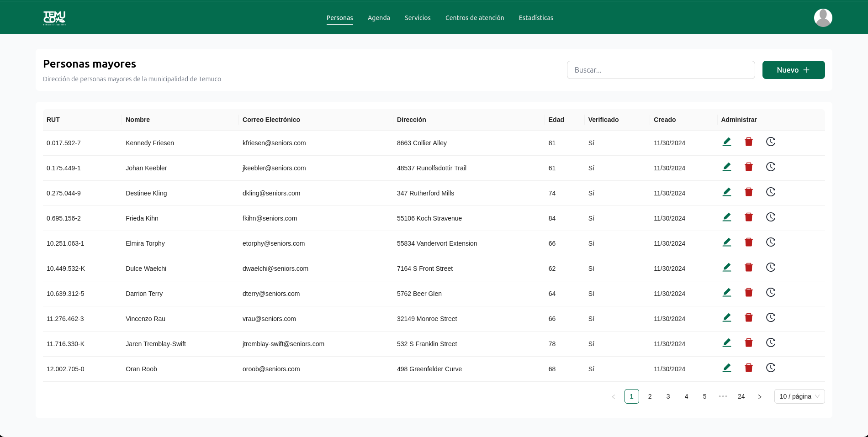This screenshot has width=868, height=437.
Task: Open the Estadísticas tab
Action: click(x=536, y=18)
